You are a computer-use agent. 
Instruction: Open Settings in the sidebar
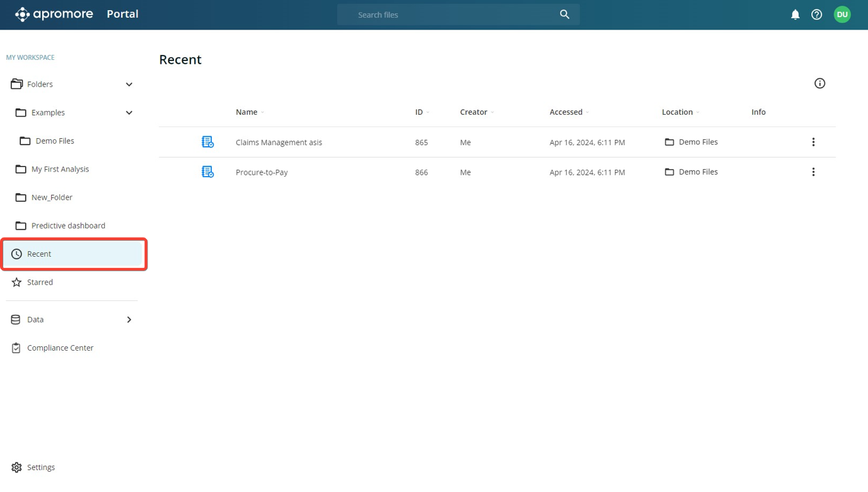coord(41,467)
